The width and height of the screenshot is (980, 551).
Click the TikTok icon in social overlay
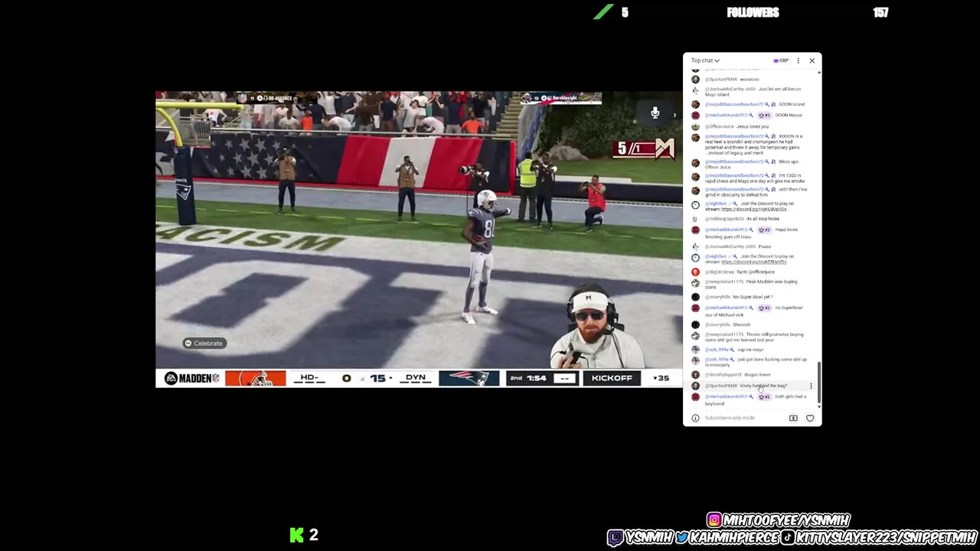[x=788, y=538]
